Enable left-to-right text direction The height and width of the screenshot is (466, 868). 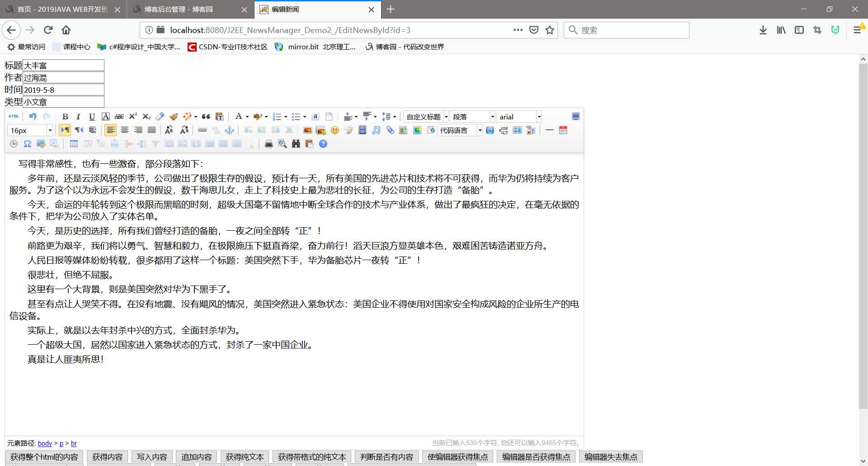[x=65, y=130]
